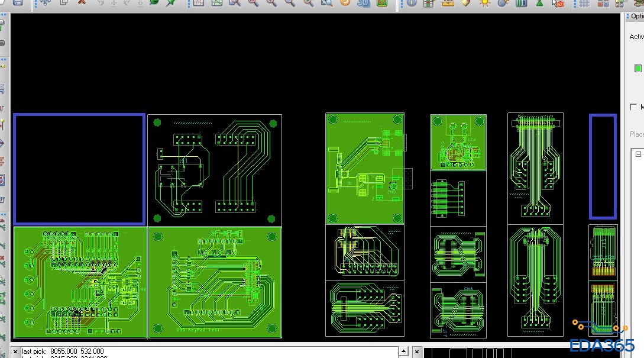
Task: Click the Rats All green-lined icon
Action: click(217, 2)
